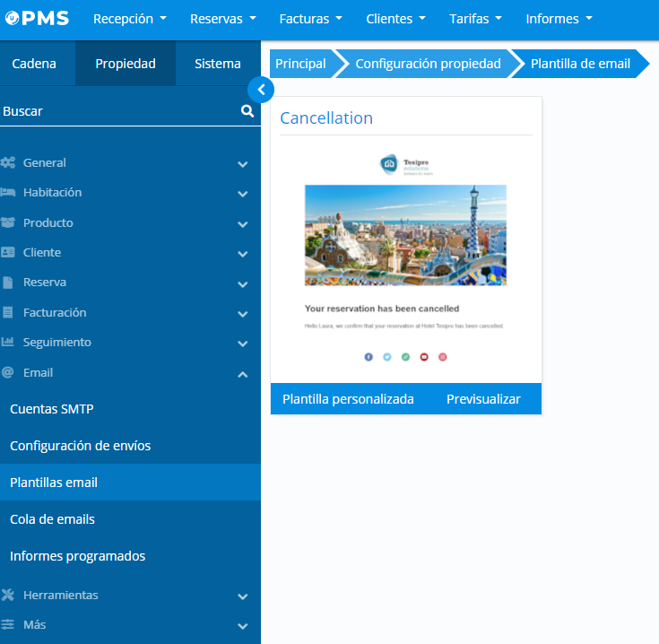Click the Buscar search field
The width and height of the screenshot is (659, 644).
click(x=117, y=111)
